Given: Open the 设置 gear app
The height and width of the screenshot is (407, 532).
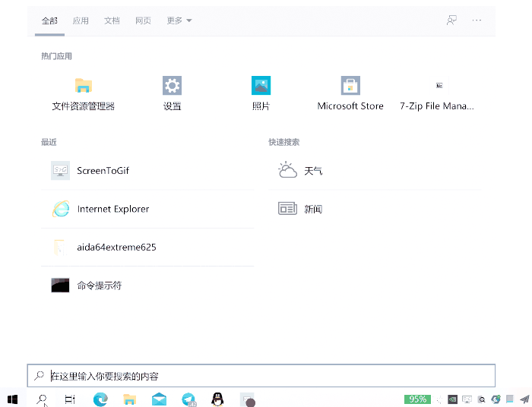Looking at the screenshot, I should [172, 94].
